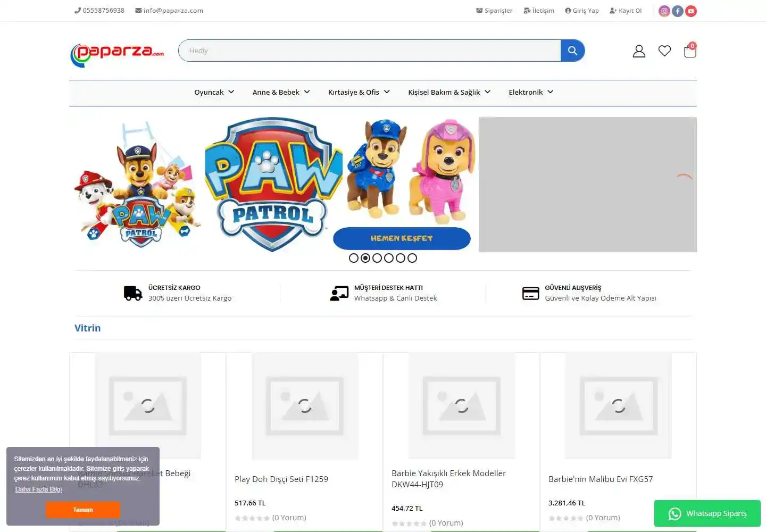Image resolution: width=766 pixels, height=532 pixels.
Task: Open the Anne & Bebek menu
Action: pyautogui.click(x=276, y=92)
